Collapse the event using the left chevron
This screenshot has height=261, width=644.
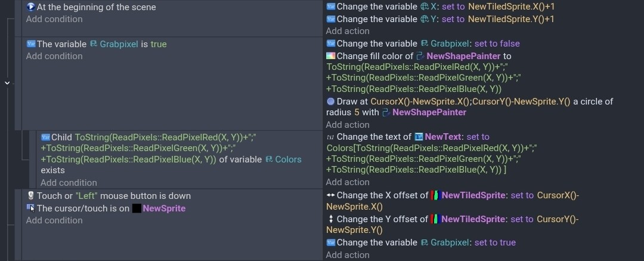coord(7,82)
